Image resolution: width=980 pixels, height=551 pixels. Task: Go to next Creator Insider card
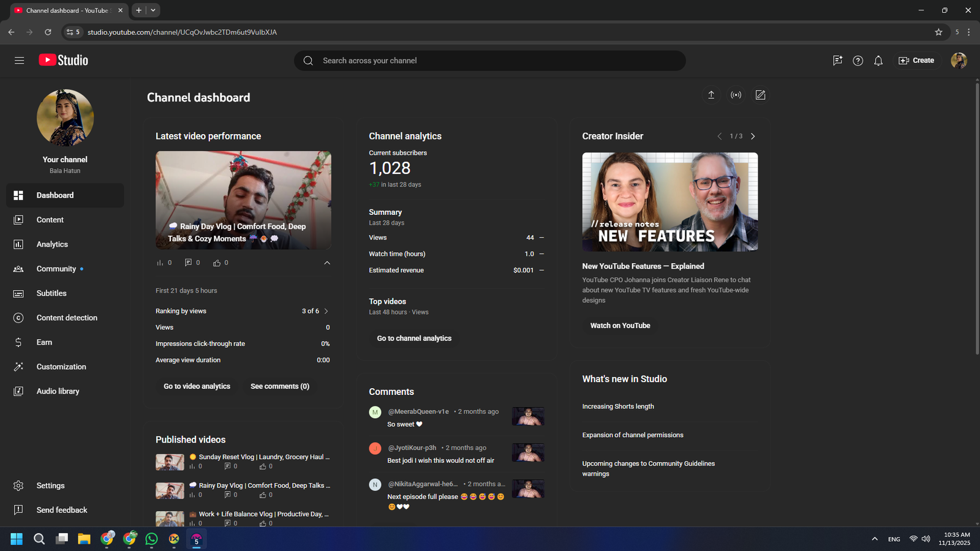(x=753, y=137)
